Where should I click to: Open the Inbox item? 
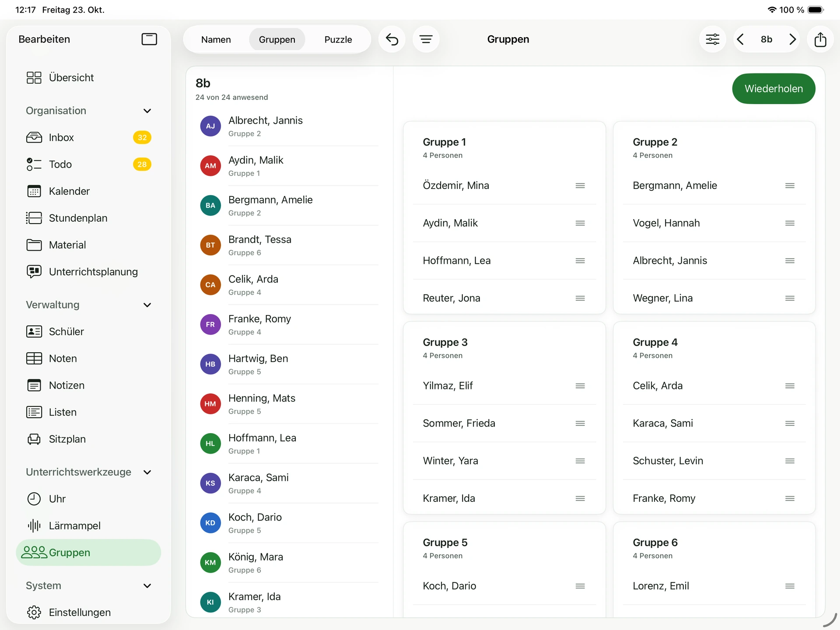[88, 137]
